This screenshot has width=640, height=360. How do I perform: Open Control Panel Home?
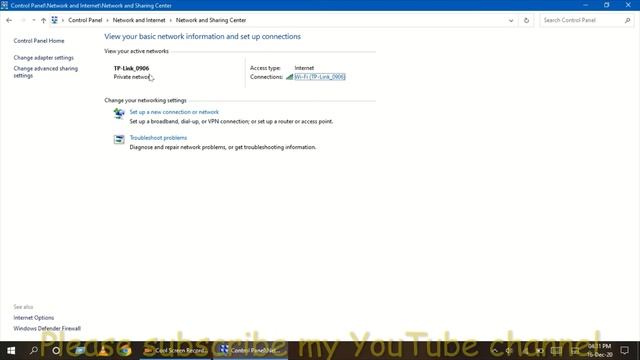point(39,41)
